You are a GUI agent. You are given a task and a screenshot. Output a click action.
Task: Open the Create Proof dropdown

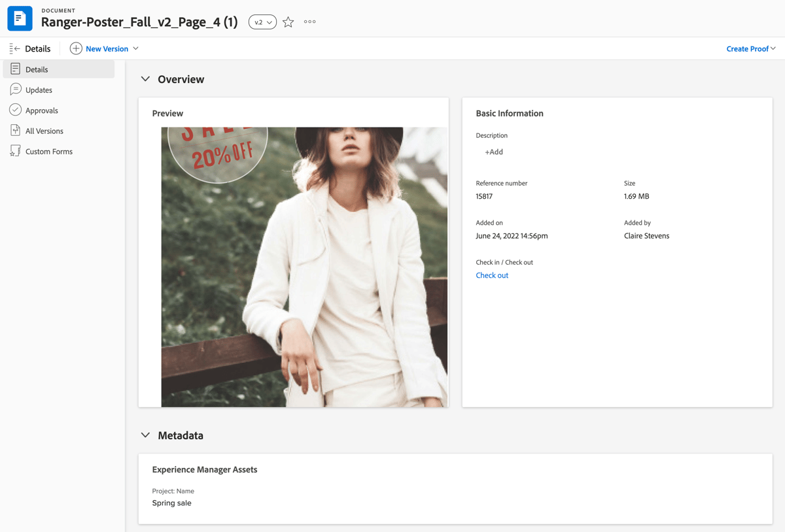point(750,48)
